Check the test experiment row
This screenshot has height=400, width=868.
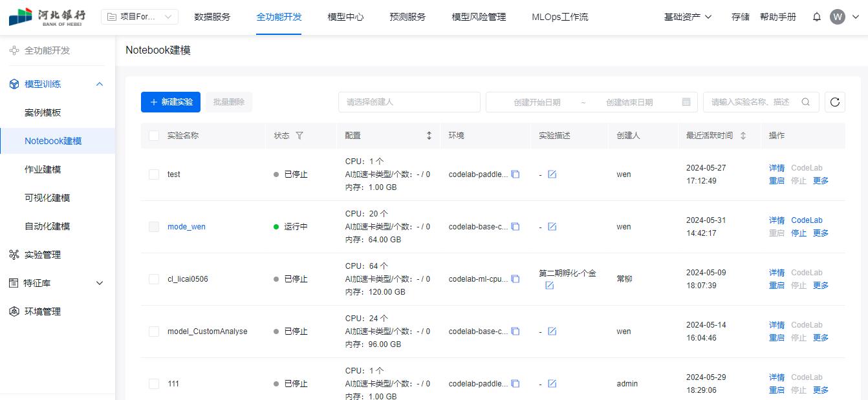pos(154,174)
